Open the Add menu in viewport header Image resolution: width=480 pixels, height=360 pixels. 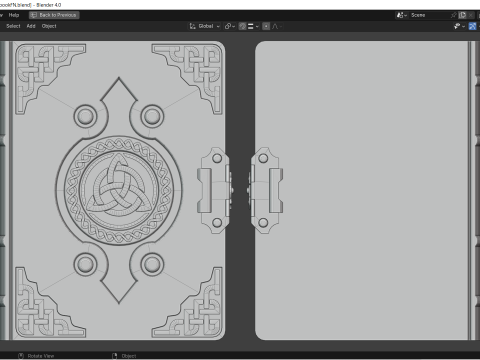[x=31, y=26]
